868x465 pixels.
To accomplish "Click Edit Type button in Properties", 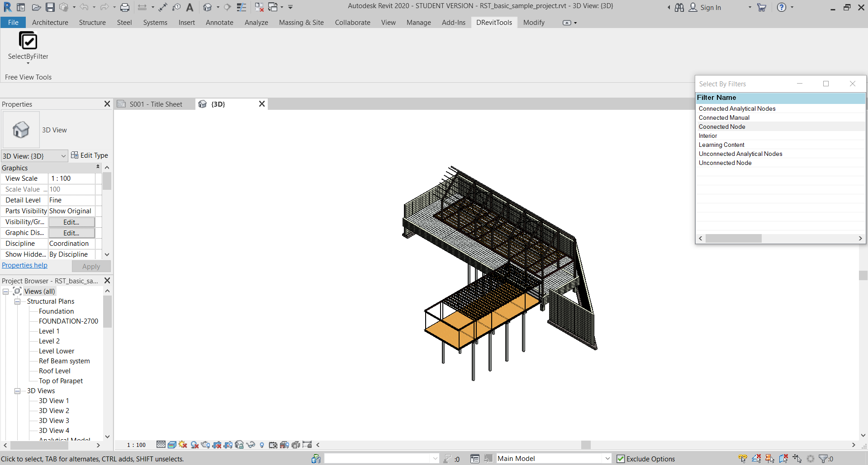I will (x=90, y=155).
